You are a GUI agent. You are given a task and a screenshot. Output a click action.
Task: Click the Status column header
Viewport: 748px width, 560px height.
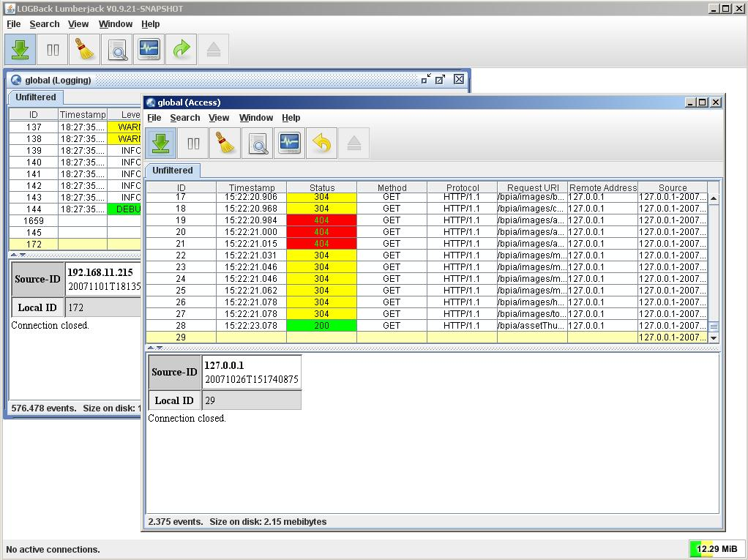coord(321,188)
